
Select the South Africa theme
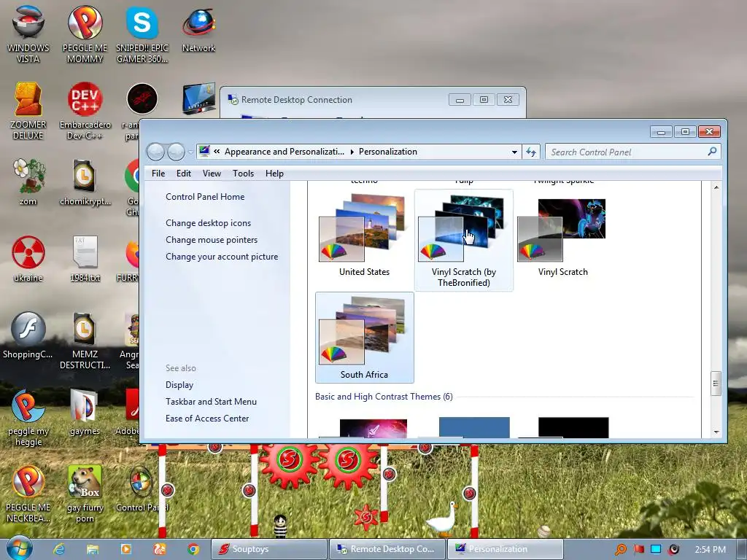(365, 338)
